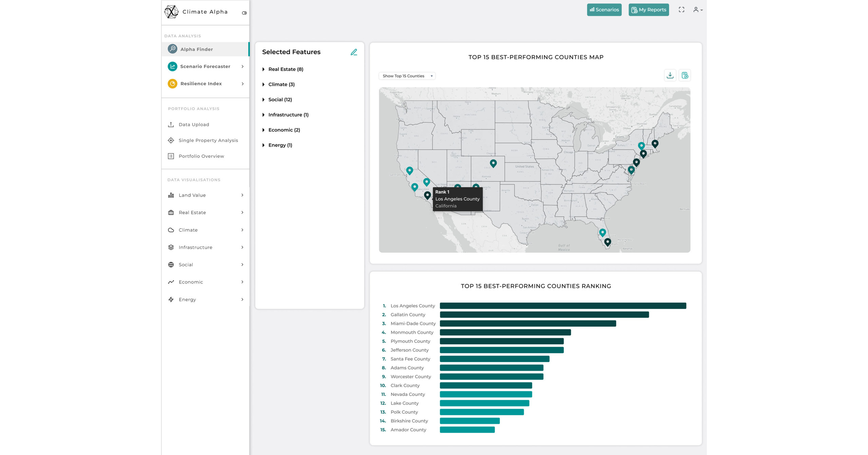Click the Los Angeles County map pin

(427, 195)
